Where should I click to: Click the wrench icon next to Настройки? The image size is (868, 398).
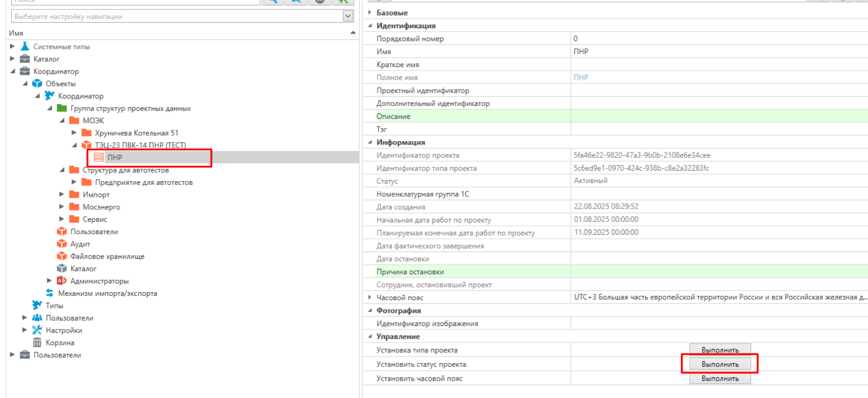pos(37,330)
